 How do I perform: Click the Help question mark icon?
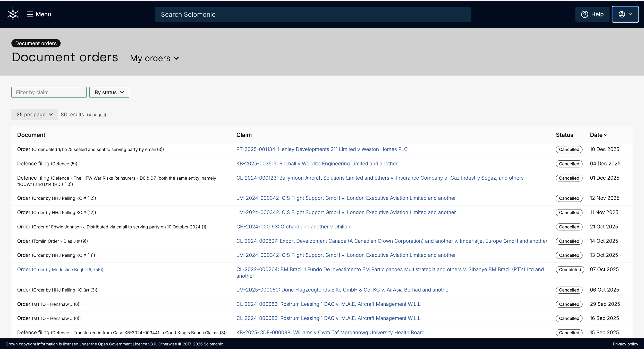click(584, 14)
